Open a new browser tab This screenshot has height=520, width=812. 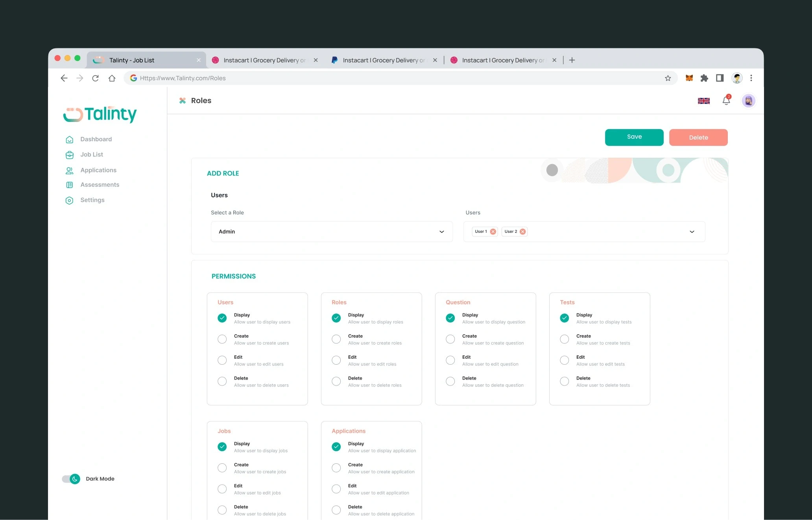[x=572, y=60]
